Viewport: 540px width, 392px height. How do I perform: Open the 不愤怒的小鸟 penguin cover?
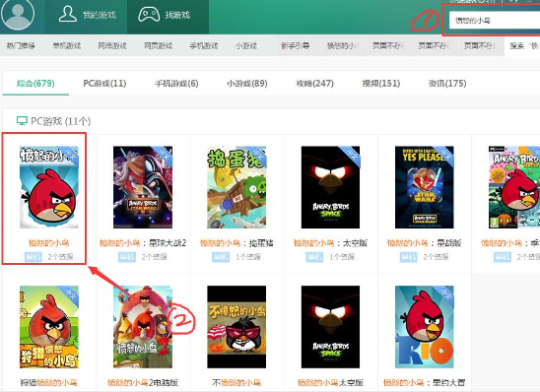tap(236, 327)
